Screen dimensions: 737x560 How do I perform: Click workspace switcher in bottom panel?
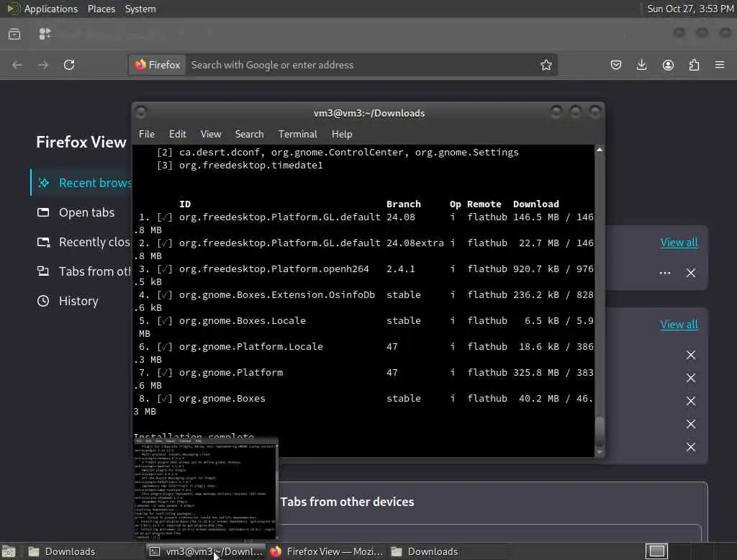pos(656,551)
